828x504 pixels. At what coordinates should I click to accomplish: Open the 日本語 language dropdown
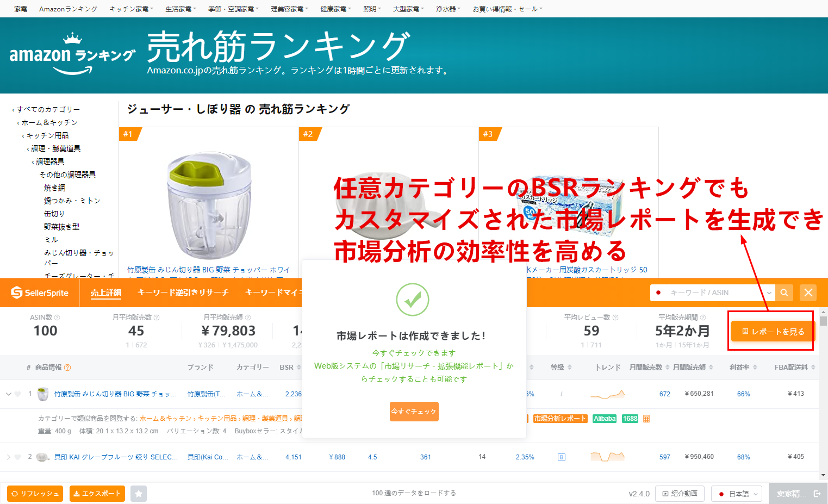(x=737, y=494)
